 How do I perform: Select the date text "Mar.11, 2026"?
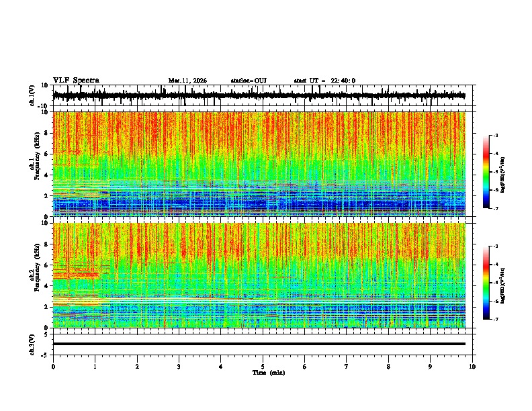pos(187,81)
